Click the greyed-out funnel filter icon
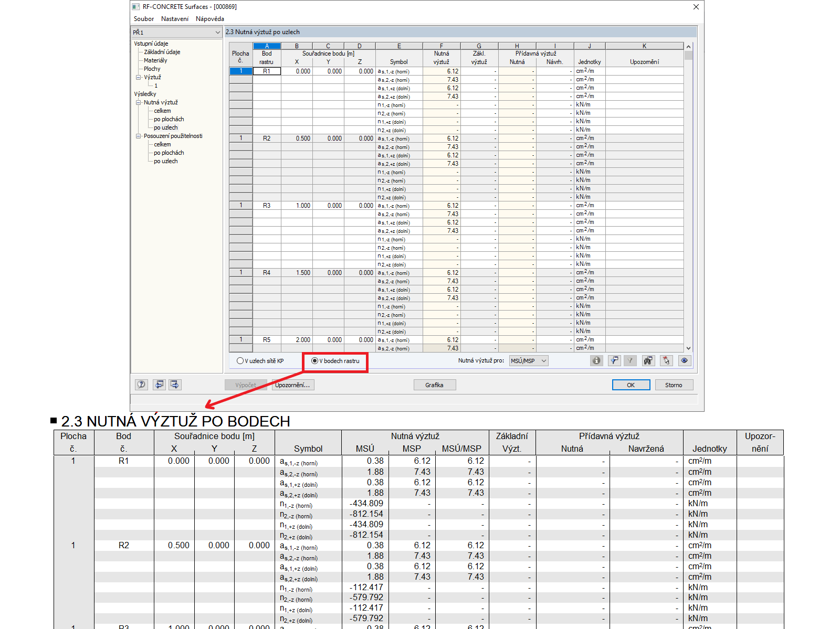 click(630, 360)
